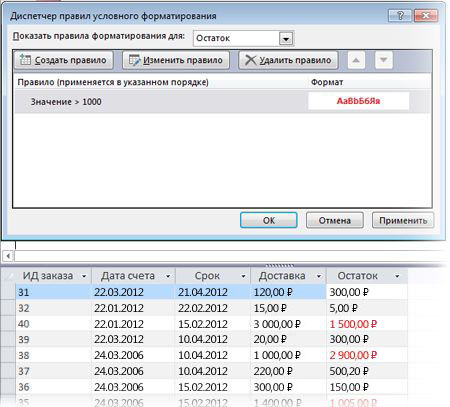Click the Доставка value 120,00 ₽
Viewport: 450px width, 407px height.
pos(273,292)
